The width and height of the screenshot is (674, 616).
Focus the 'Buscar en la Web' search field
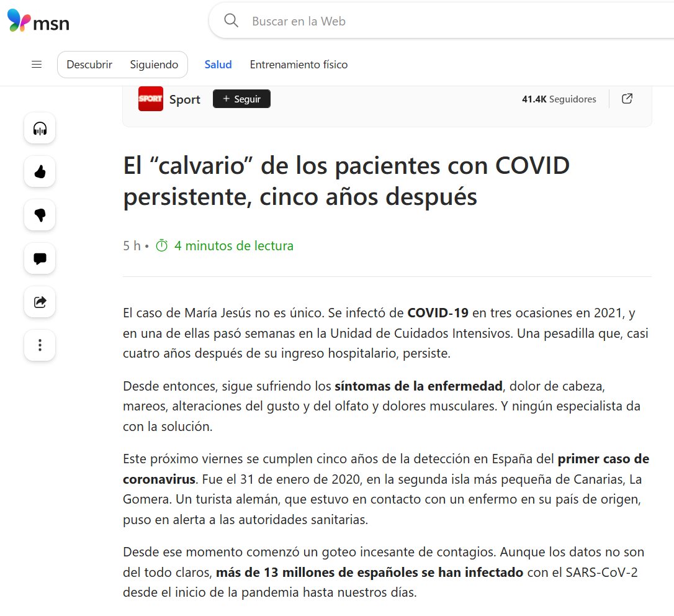(434, 21)
